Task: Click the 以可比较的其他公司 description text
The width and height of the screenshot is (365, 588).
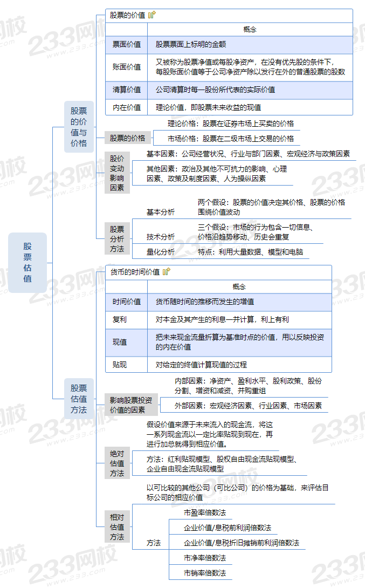Action: point(237,493)
